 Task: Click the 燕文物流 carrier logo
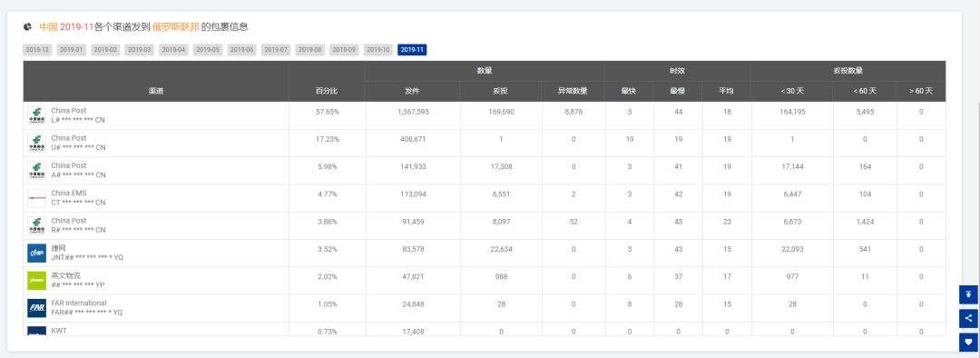[x=37, y=281]
